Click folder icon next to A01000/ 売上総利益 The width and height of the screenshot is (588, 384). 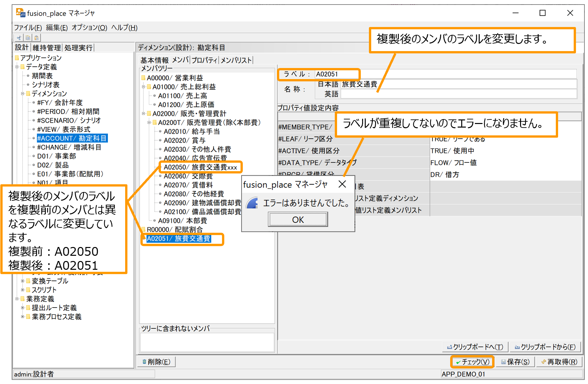click(x=149, y=87)
